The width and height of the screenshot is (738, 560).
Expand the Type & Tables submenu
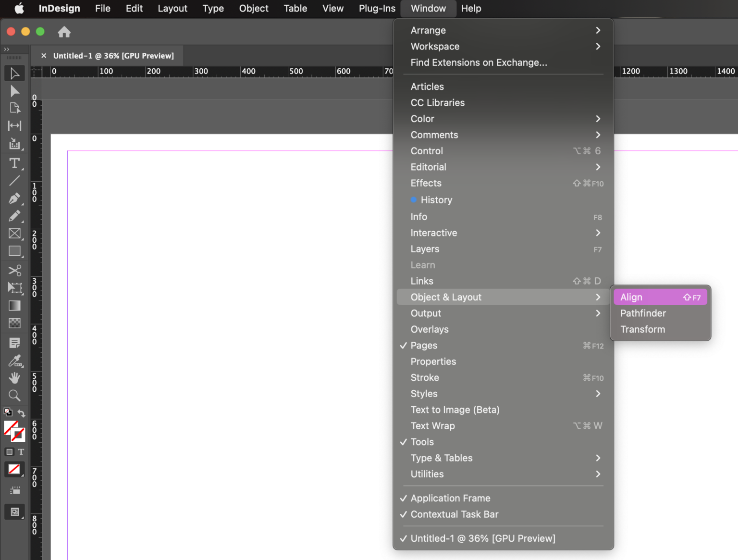click(x=441, y=458)
